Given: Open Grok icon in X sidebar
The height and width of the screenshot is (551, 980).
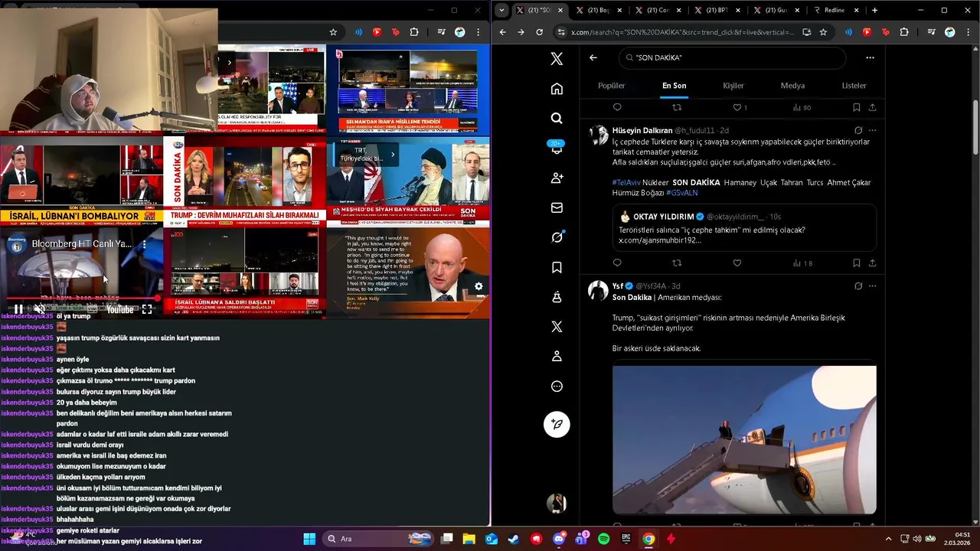Looking at the screenshot, I should coord(557,237).
